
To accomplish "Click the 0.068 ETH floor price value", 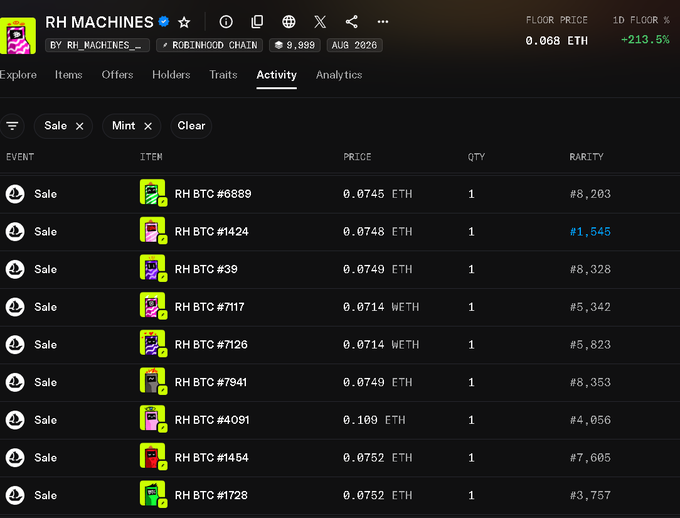I will 556,41.
